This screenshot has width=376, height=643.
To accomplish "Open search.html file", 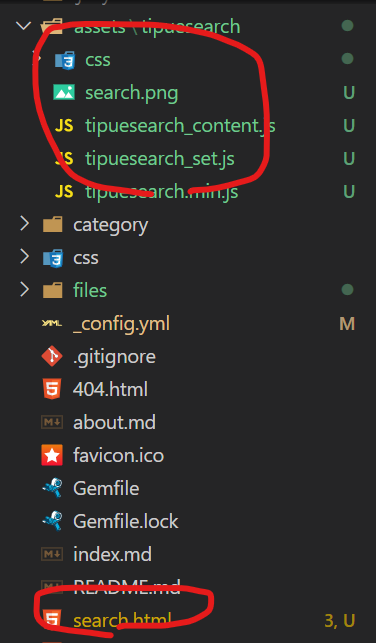I will pos(122,620).
